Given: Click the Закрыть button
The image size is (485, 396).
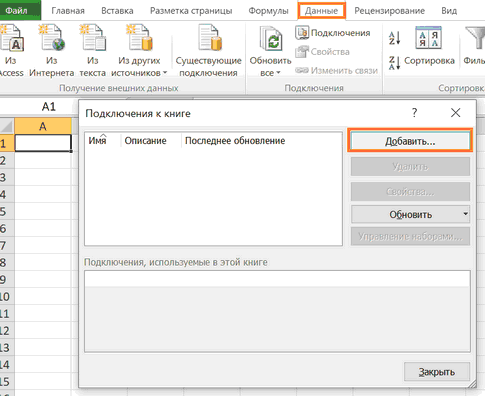Looking at the screenshot, I should pyautogui.click(x=437, y=372).
